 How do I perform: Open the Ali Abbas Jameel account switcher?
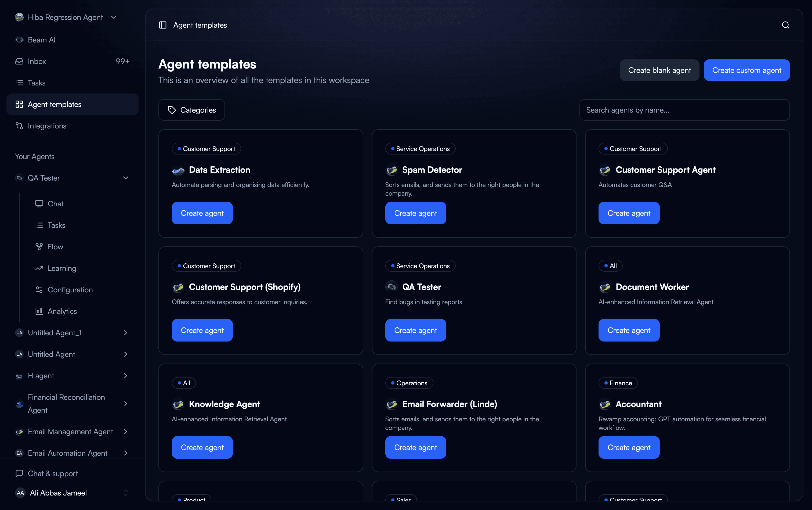(x=125, y=493)
